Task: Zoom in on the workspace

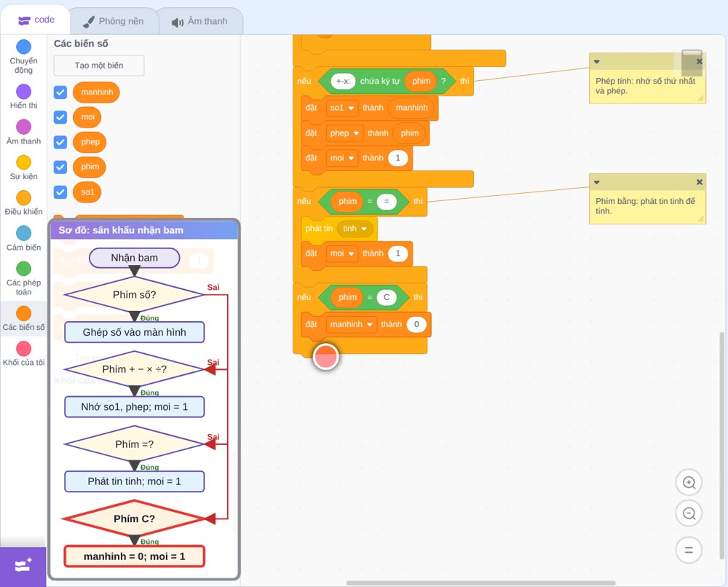Action: [689, 483]
